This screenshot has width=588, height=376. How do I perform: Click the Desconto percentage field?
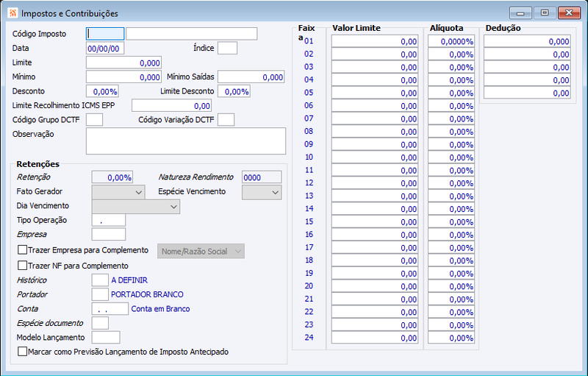(x=102, y=91)
